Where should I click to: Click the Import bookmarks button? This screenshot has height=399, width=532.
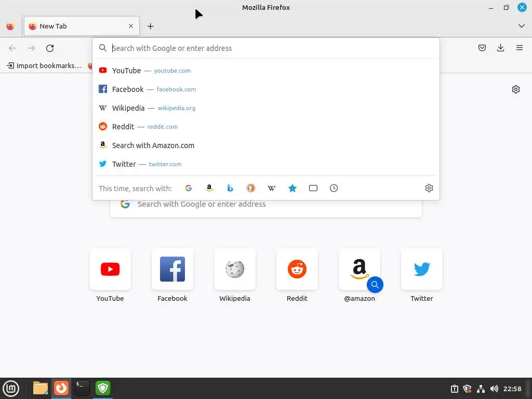44,65
